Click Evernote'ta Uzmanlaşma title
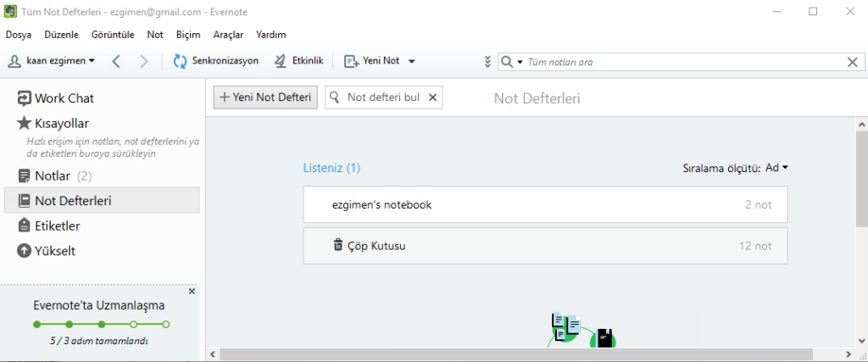Viewport: 868px width, 362px height. point(99,305)
